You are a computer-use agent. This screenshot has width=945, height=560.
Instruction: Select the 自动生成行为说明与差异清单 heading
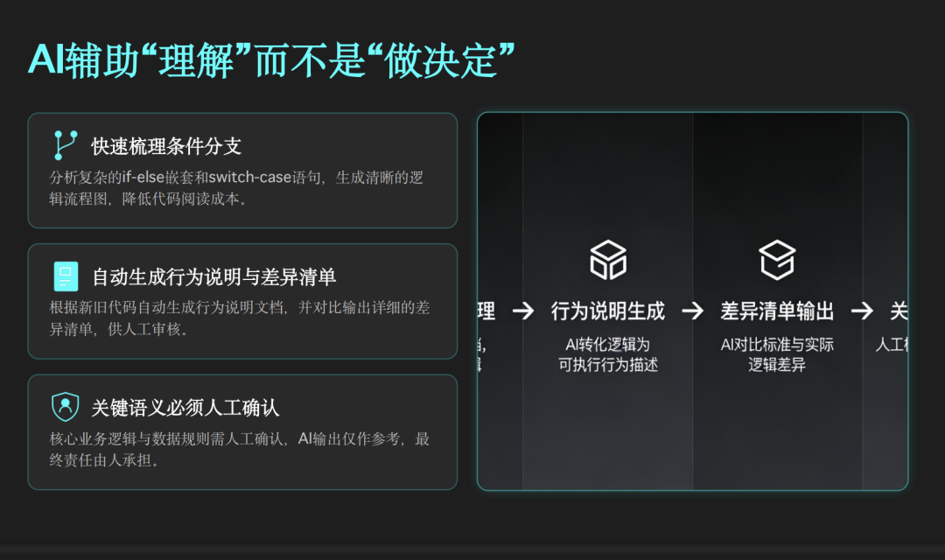pyautogui.click(x=214, y=277)
